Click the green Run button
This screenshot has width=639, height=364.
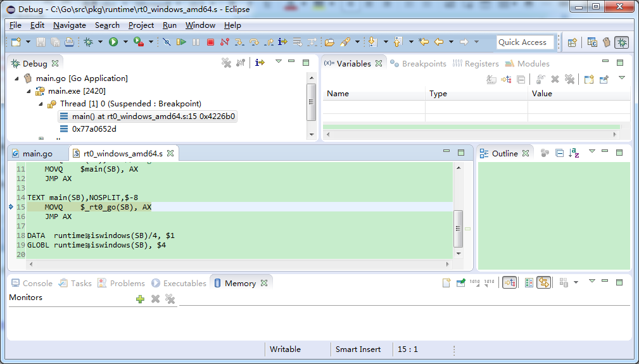(x=113, y=42)
